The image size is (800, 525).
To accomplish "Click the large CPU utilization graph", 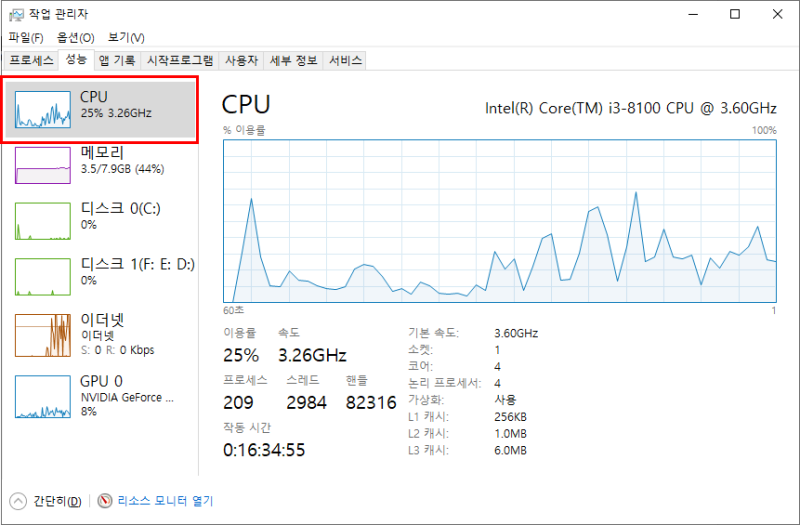I will (x=499, y=221).
